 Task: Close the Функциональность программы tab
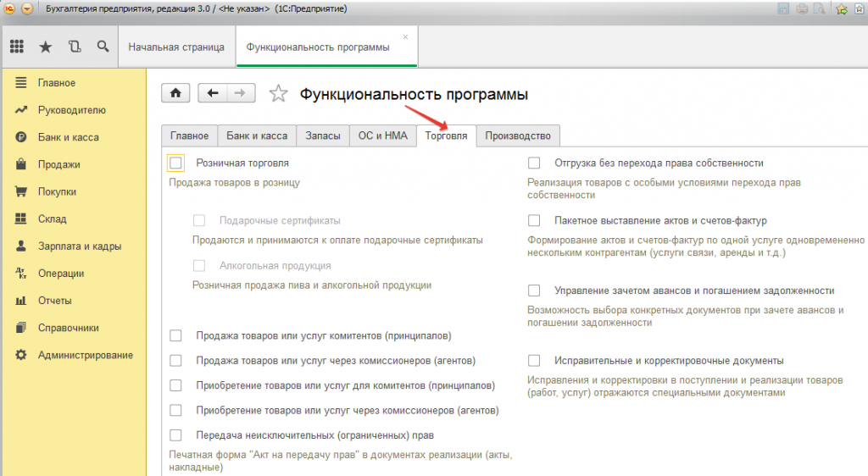[x=405, y=37]
